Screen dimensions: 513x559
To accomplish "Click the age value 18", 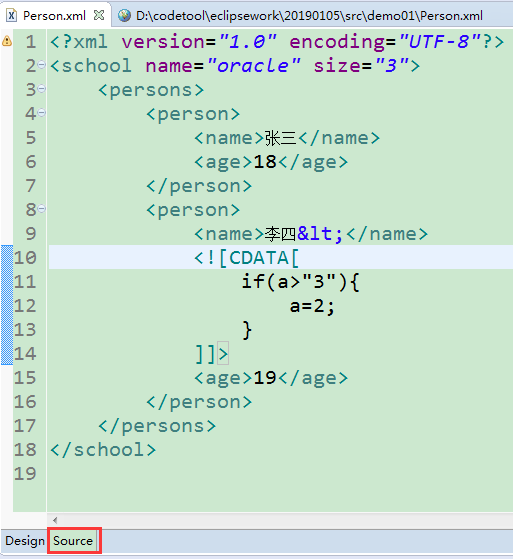I will [x=265, y=162].
